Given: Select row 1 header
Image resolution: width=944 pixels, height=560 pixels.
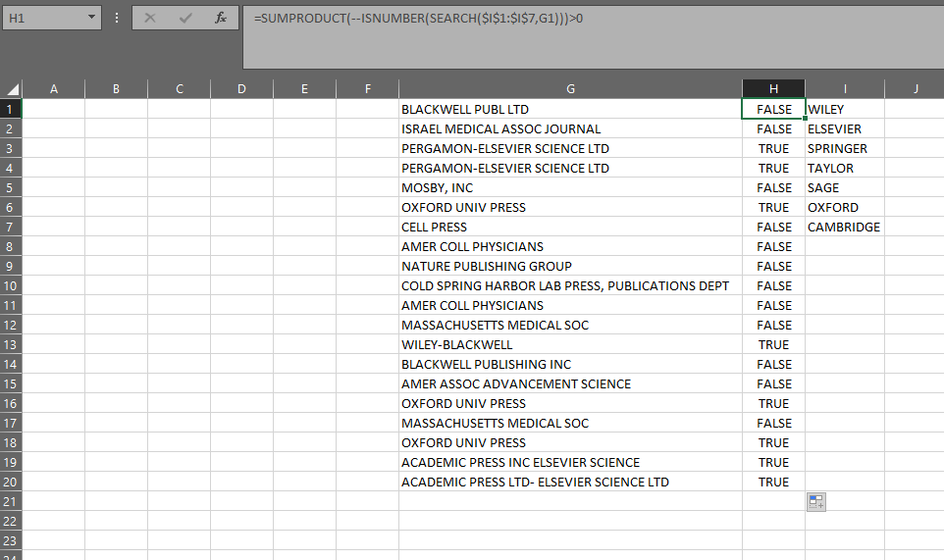Looking at the screenshot, I should [x=10, y=110].
